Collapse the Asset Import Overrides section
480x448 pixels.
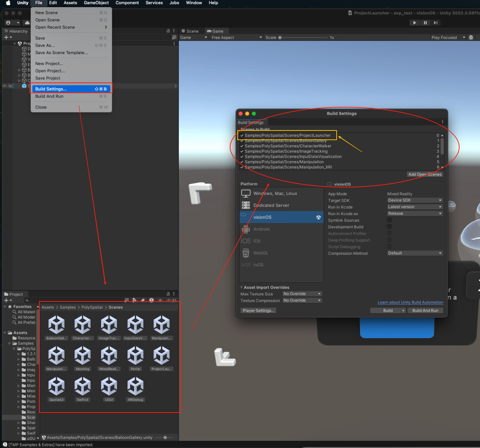[x=242, y=287]
